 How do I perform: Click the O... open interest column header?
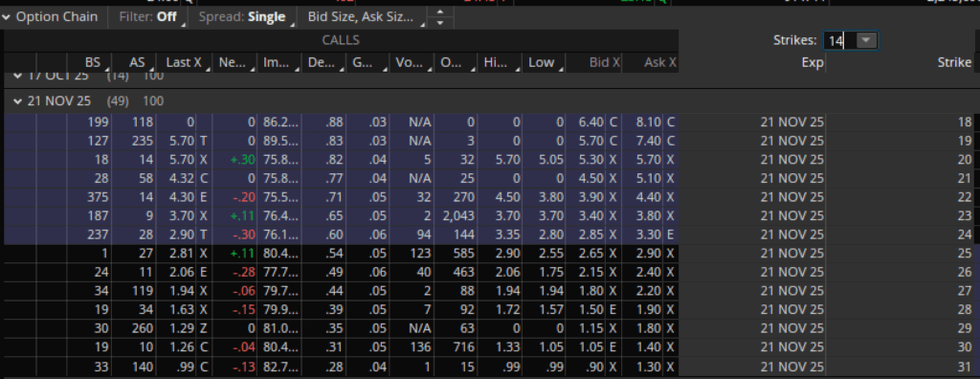(x=456, y=62)
